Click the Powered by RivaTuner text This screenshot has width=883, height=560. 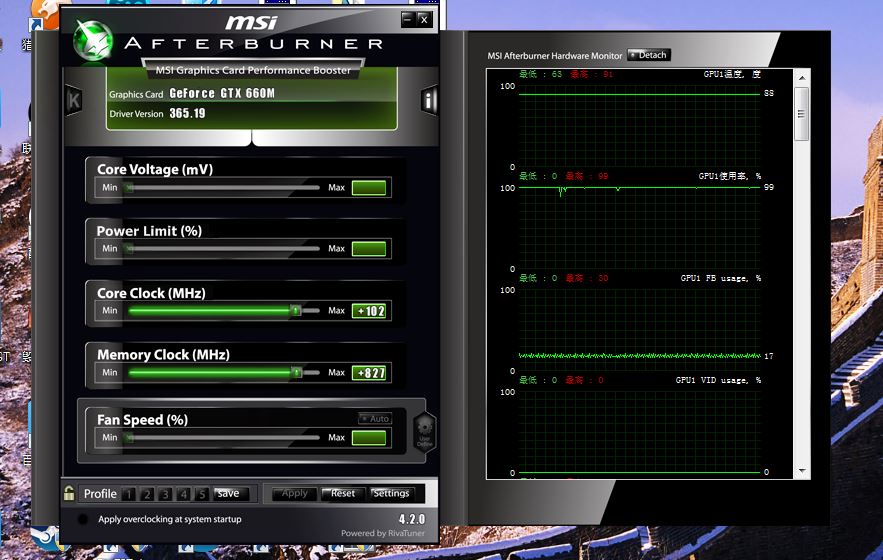tap(383, 533)
